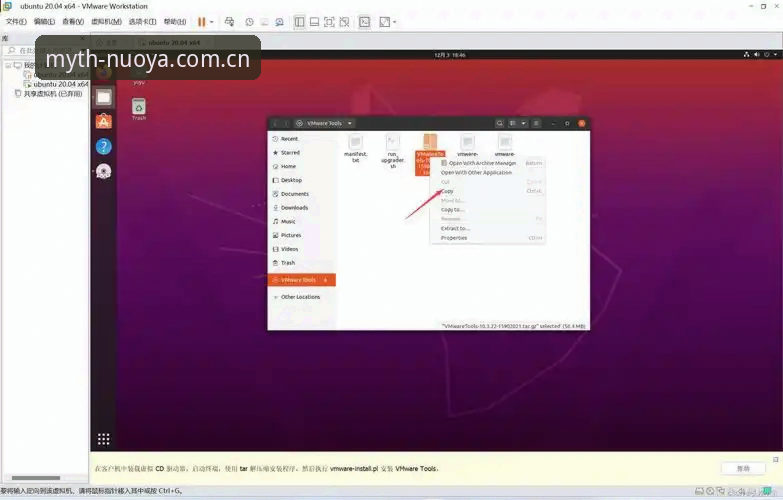
Task: Open Other Locations in Files sidebar
Action: (x=302, y=297)
